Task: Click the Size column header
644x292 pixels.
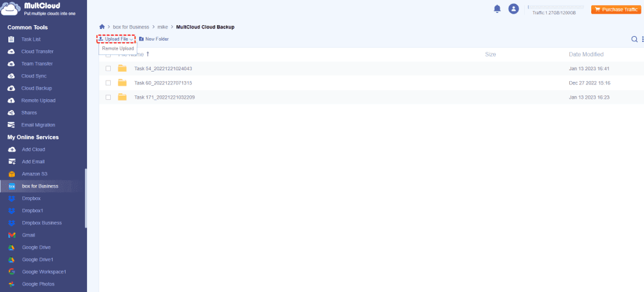Action: (490, 54)
